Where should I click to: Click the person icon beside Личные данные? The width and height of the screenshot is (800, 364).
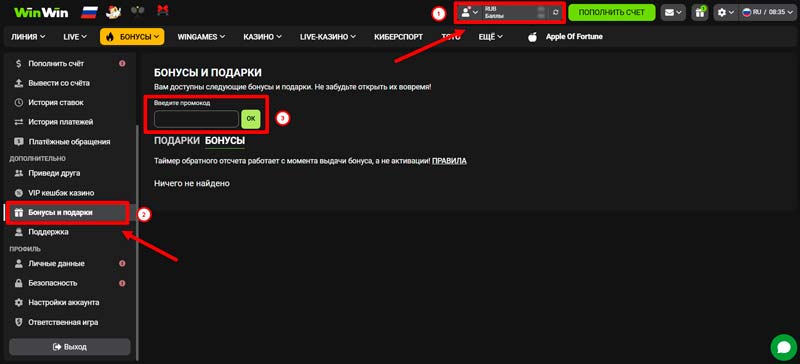click(x=19, y=264)
